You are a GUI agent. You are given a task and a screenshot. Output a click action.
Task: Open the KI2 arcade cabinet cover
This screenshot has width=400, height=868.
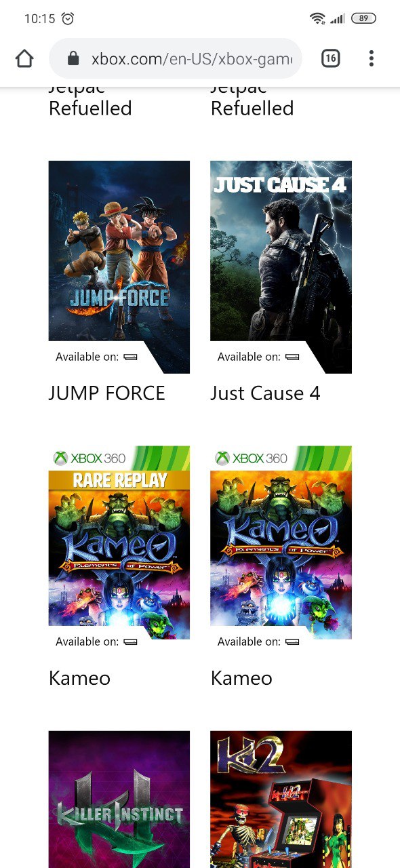281,800
